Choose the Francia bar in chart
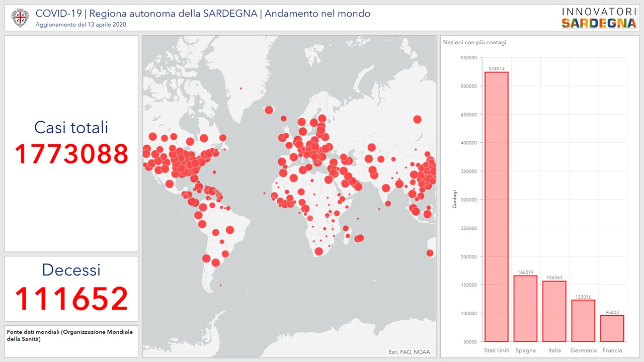This screenshot has width=644, height=362. (x=612, y=328)
